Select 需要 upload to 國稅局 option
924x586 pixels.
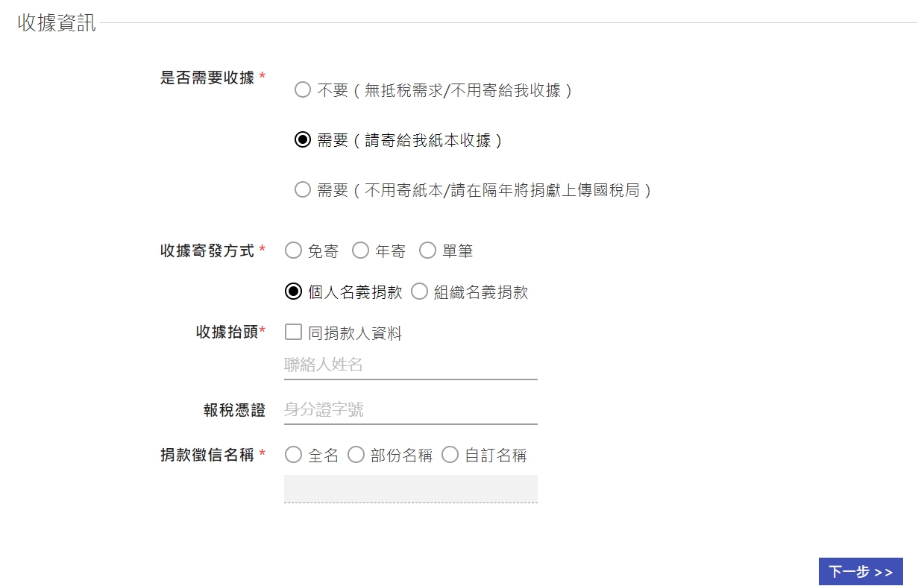(x=302, y=190)
